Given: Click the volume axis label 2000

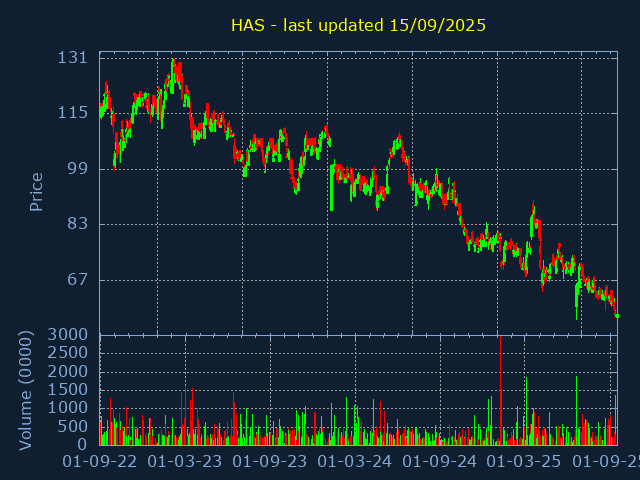Looking at the screenshot, I should (68, 371).
